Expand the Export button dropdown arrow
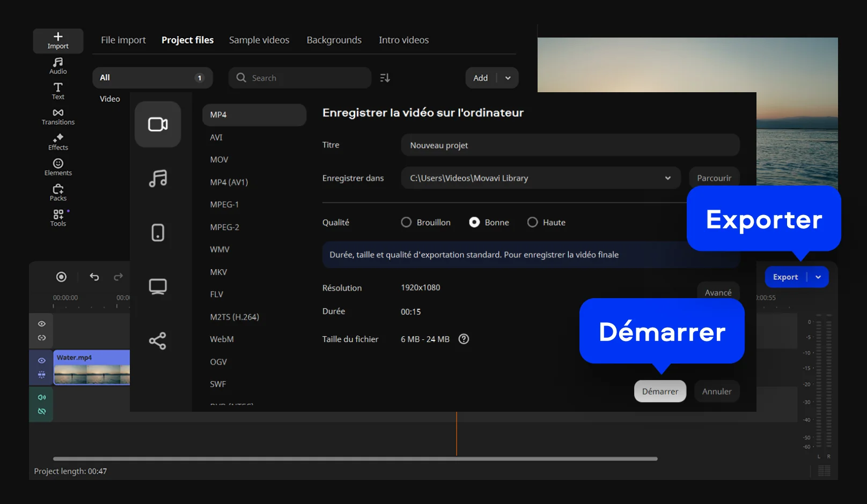 [818, 277]
